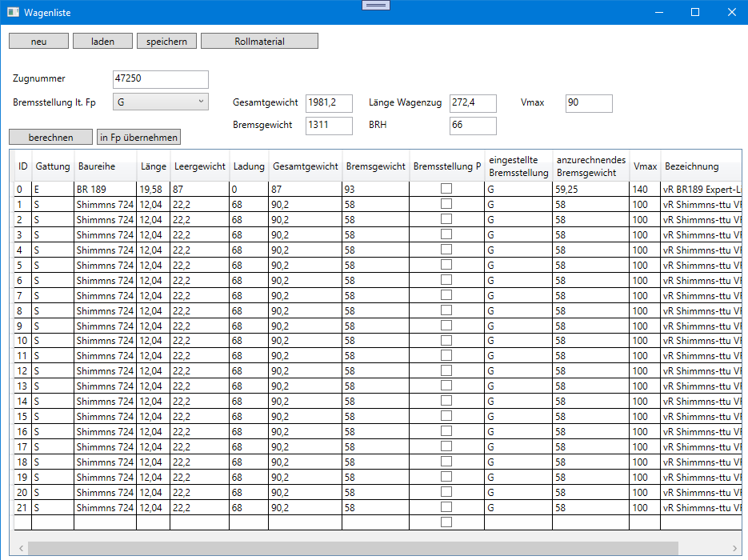Click the Zugnummer input field

pyautogui.click(x=161, y=79)
